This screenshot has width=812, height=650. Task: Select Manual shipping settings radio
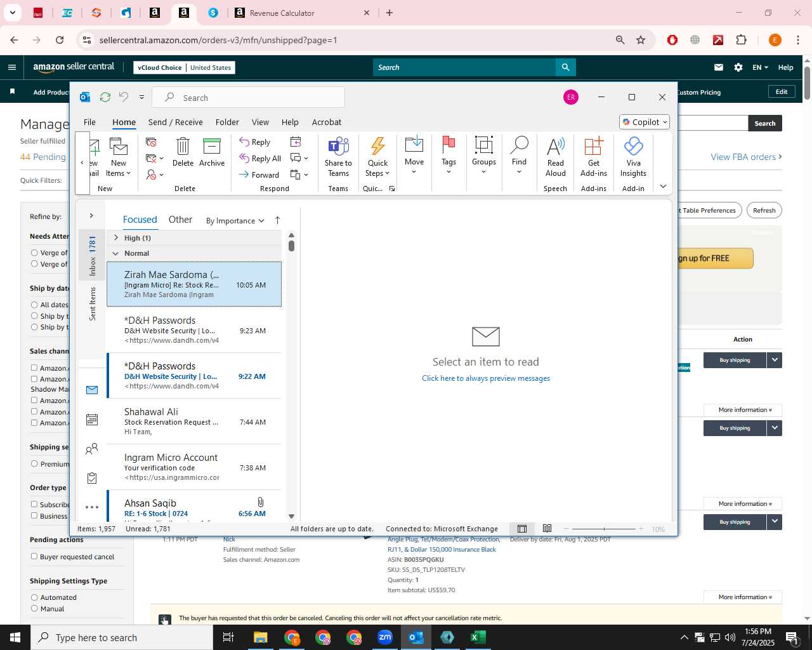pyautogui.click(x=34, y=609)
